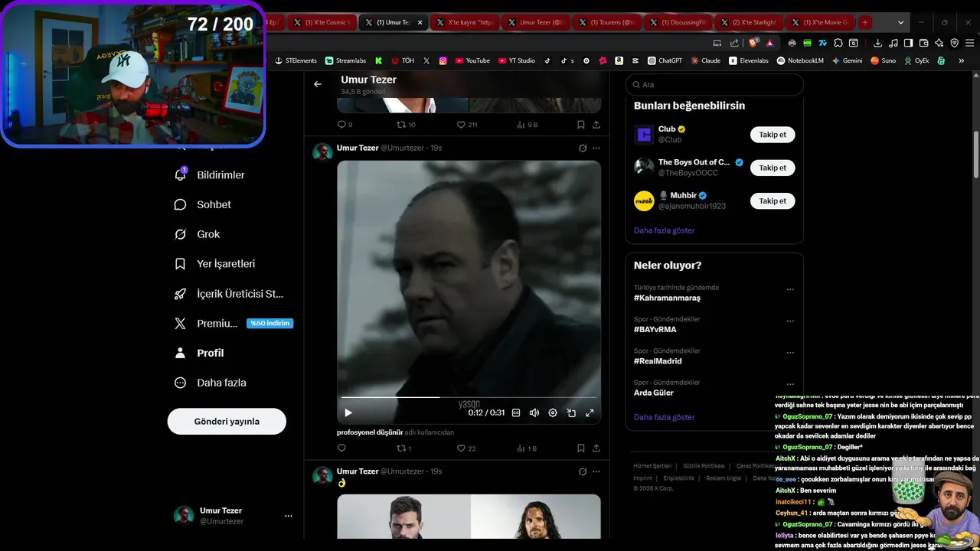Image resolution: width=980 pixels, height=551 pixels.
Task: Open more options on the bottom emoji post
Action: pyautogui.click(x=596, y=472)
